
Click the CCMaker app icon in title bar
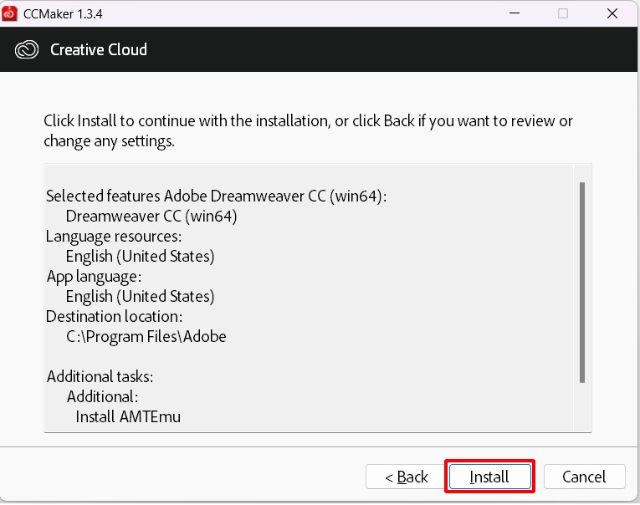(9, 13)
